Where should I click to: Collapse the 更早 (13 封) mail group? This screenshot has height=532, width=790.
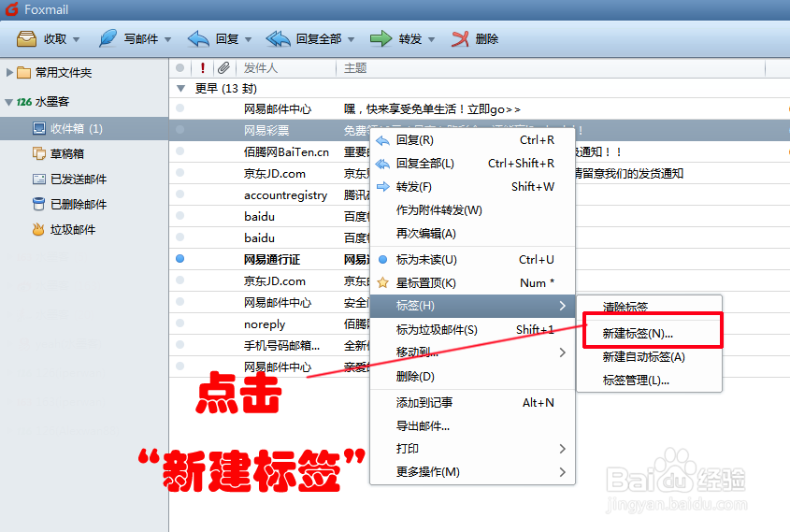(x=180, y=89)
